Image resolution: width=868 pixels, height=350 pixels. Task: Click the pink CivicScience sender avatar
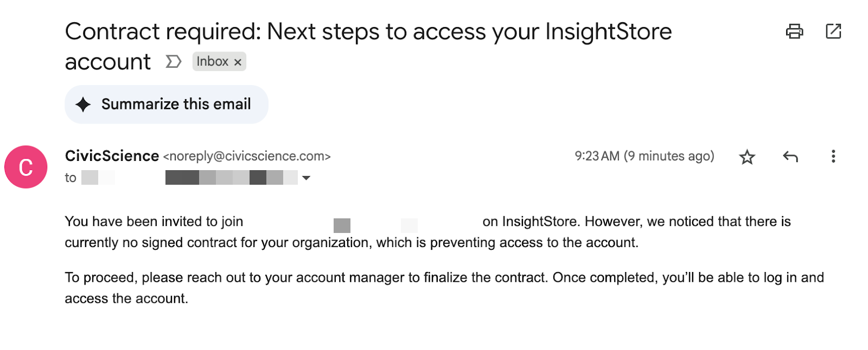click(x=26, y=167)
